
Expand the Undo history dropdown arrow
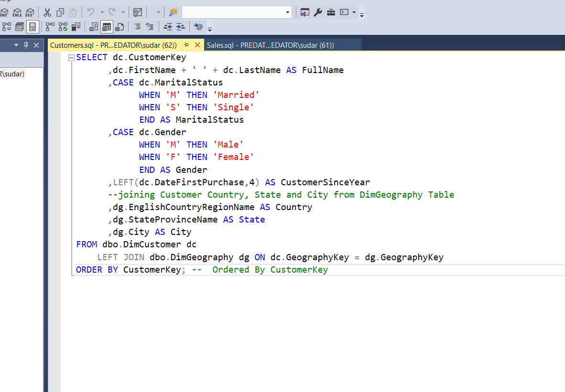click(x=102, y=12)
